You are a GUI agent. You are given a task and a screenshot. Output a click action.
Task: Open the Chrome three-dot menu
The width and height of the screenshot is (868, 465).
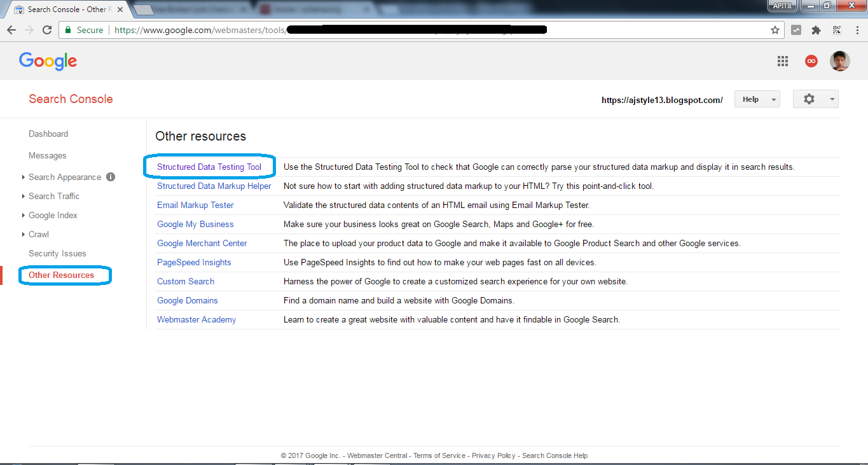click(x=856, y=30)
